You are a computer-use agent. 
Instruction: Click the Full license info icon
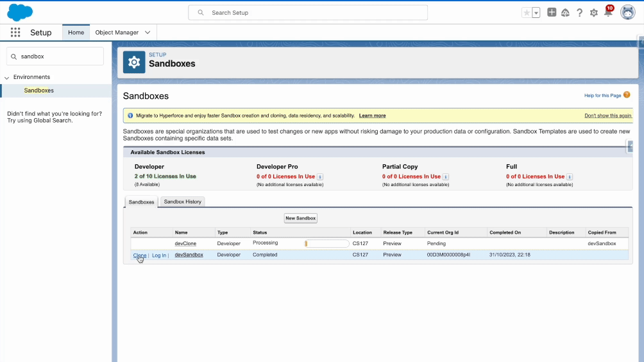coord(570,177)
